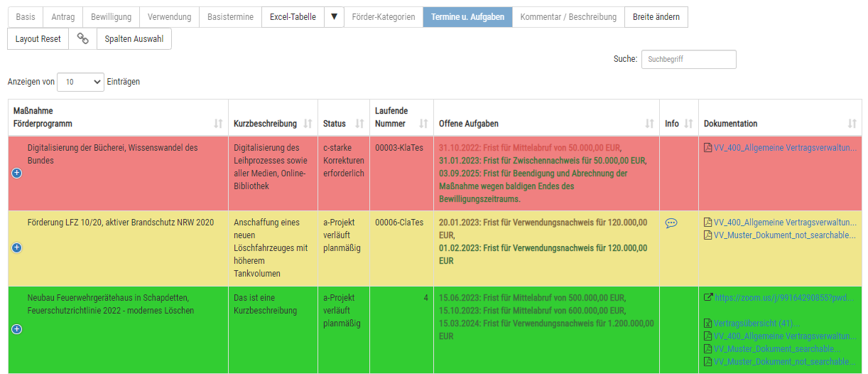Image resolution: width=868 pixels, height=374 pixels.
Task: Sort by Info column arrows
Action: 688,124
